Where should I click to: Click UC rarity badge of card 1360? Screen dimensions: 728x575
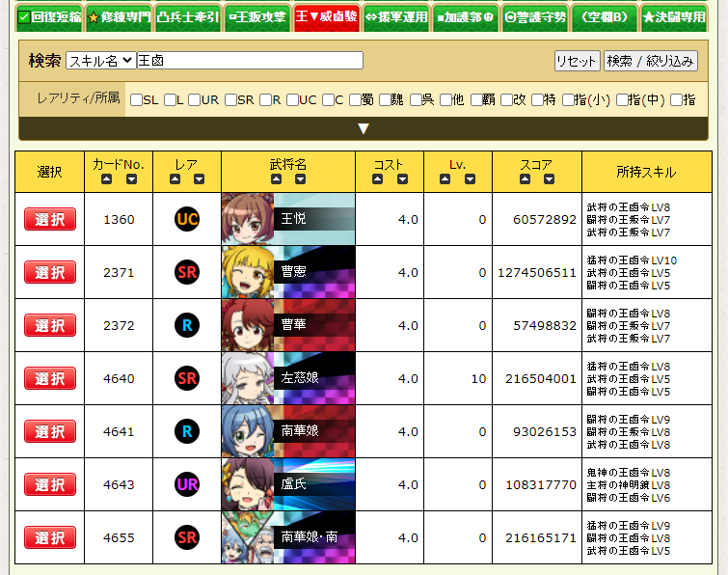187,219
